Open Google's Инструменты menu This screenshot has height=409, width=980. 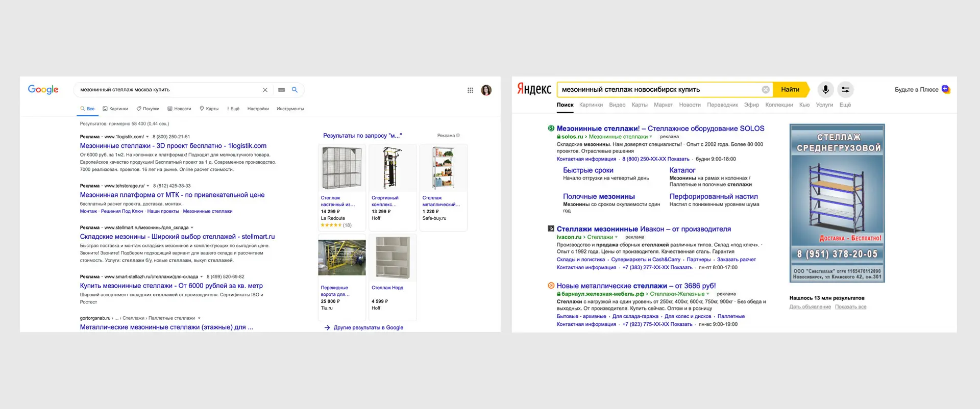[290, 109]
